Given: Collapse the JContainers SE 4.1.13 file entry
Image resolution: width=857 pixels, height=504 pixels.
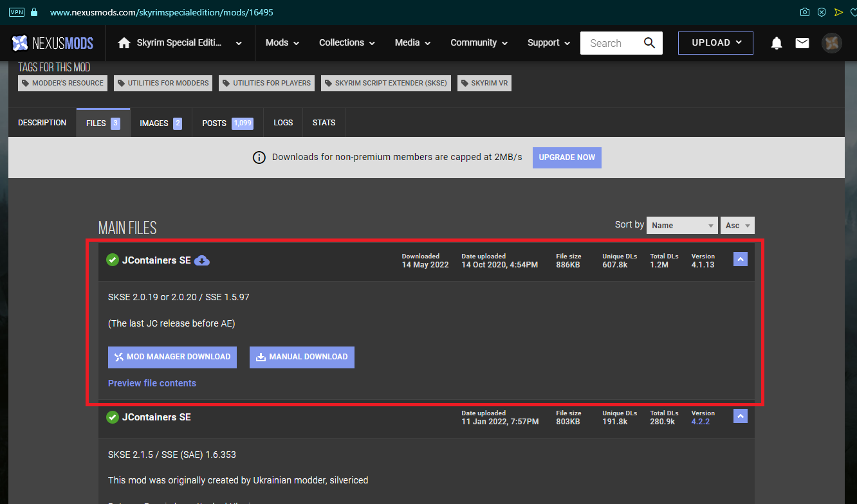Looking at the screenshot, I should tap(741, 259).
